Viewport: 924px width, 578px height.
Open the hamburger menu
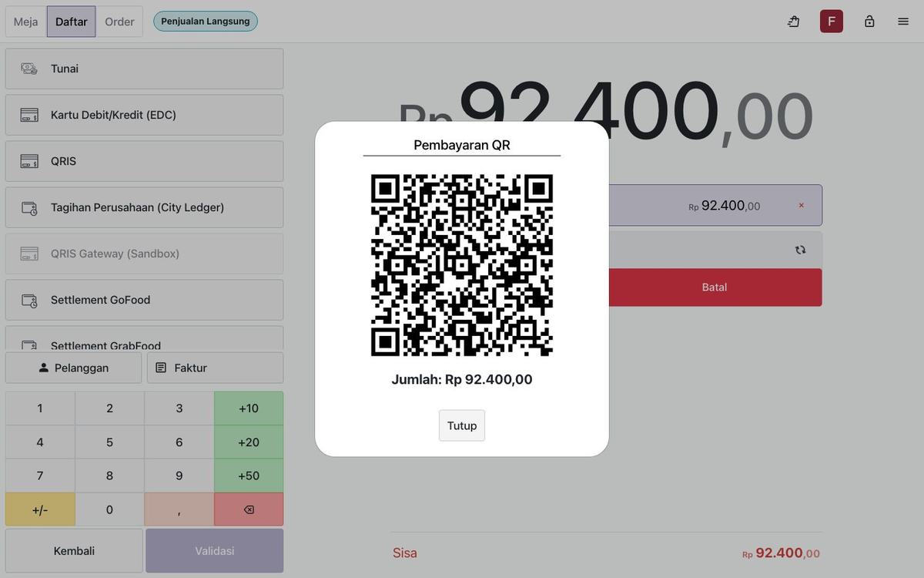pyautogui.click(x=903, y=22)
